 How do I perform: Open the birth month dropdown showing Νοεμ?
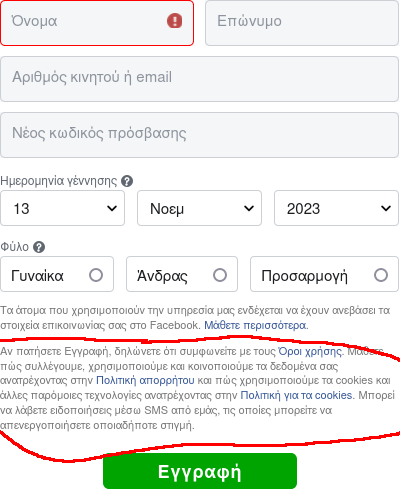(199, 208)
